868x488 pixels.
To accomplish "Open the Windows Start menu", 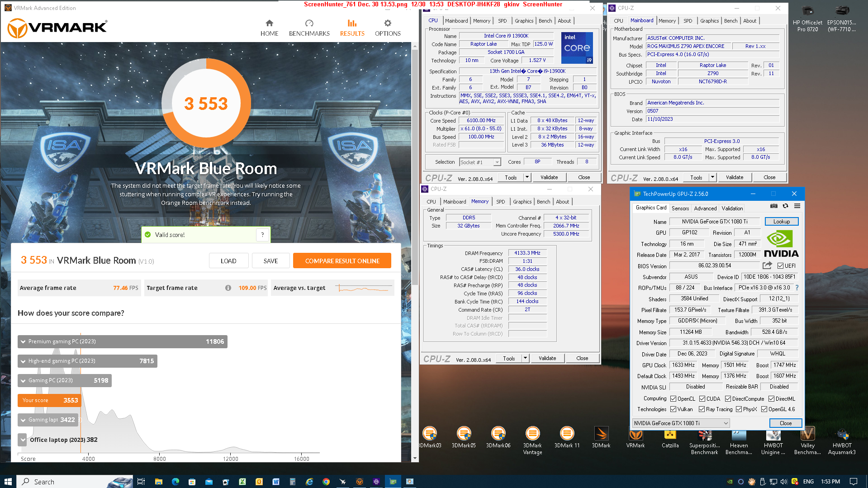I will (x=8, y=481).
